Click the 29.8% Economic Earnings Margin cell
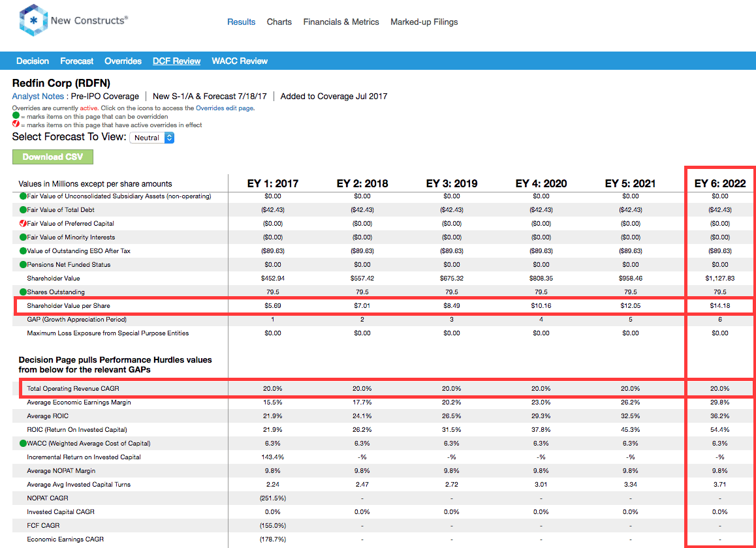 [720, 402]
